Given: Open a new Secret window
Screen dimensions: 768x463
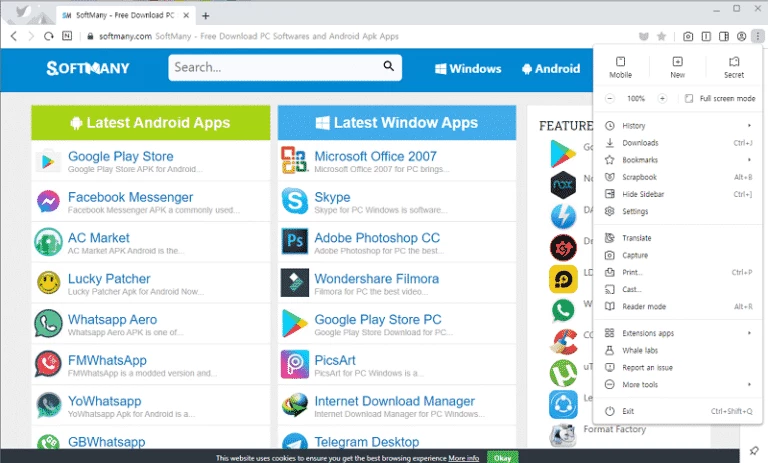Looking at the screenshot, I should 733,67.
